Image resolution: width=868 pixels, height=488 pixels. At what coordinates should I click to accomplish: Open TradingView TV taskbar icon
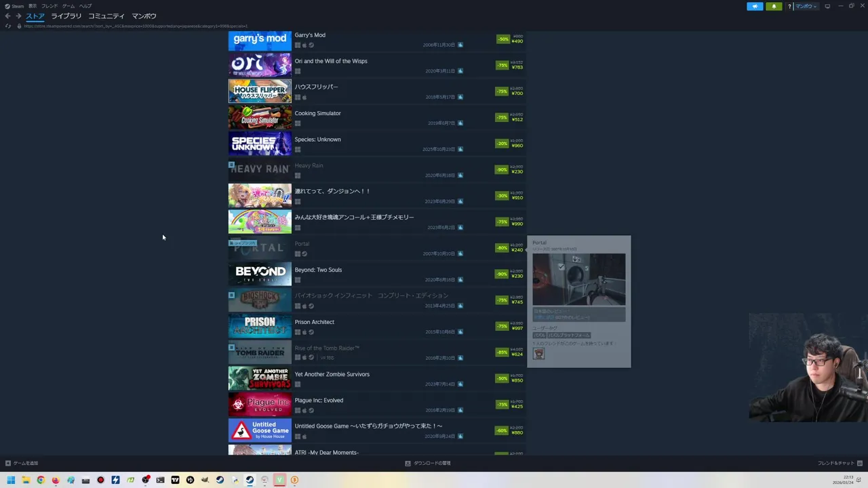click(175, 480)
